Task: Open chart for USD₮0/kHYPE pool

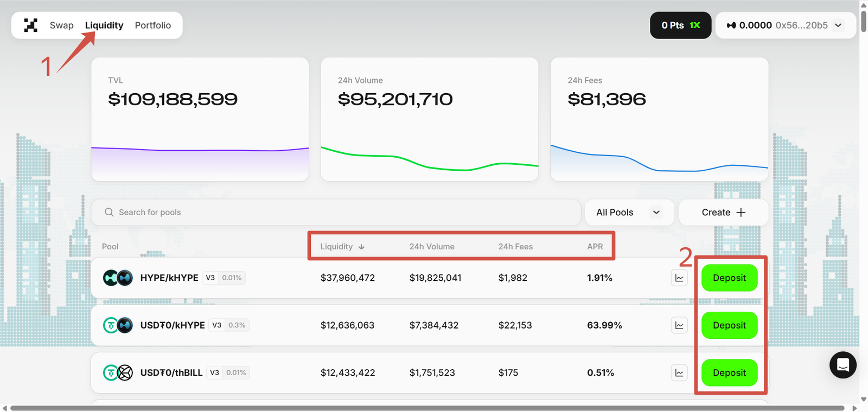Action: click(679, 325)
